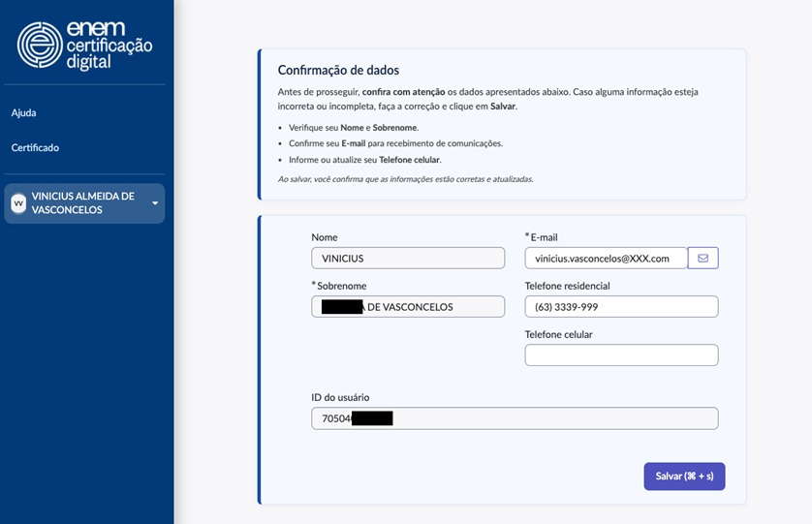Go to Certificado in the sidebar
The width and height of the screenshot is (812, 524).
click(35, 148)
